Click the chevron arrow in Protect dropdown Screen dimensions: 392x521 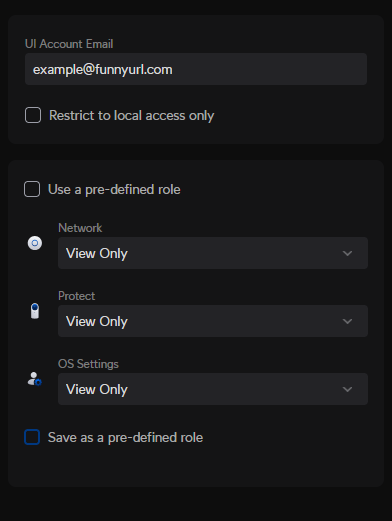347,321
